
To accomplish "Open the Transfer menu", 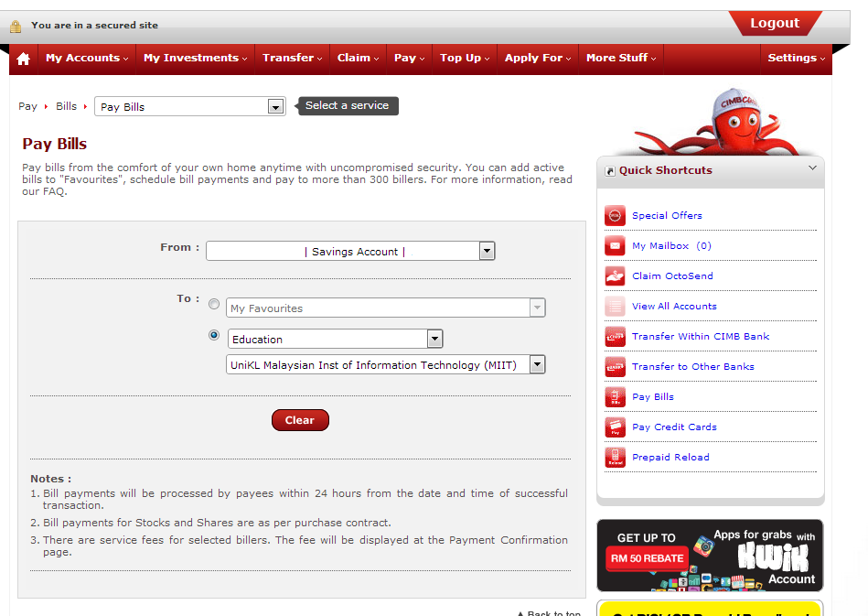I will click(293, 59).
